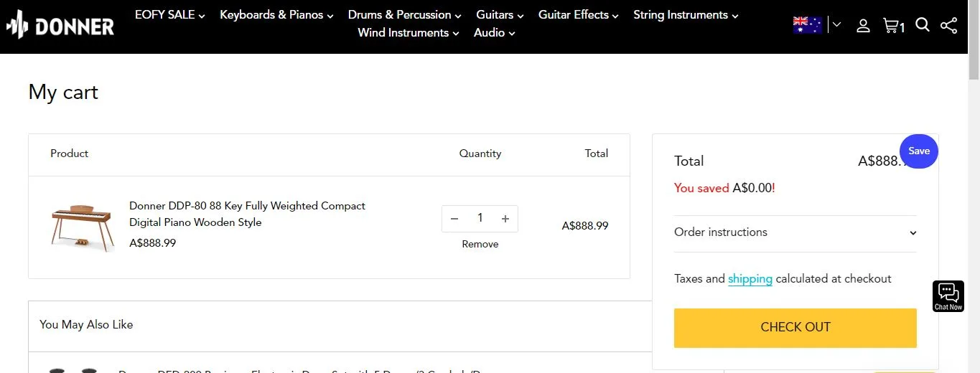The height and width of the screenshot is (373, 980).
Task: Open the user account icon
Action: [x=863, y=26]
